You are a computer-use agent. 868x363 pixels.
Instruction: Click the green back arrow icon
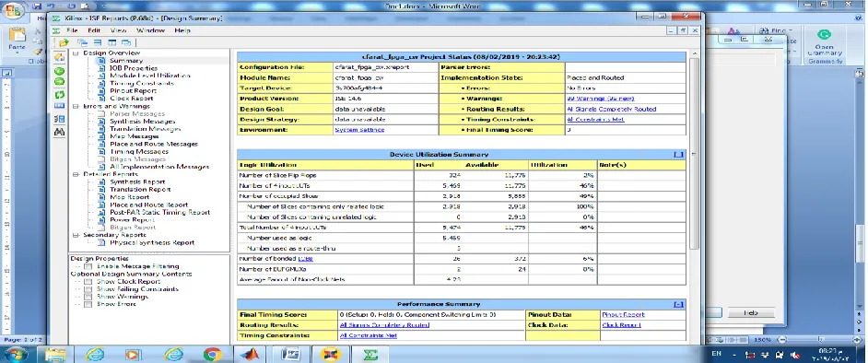click(59, 71)
